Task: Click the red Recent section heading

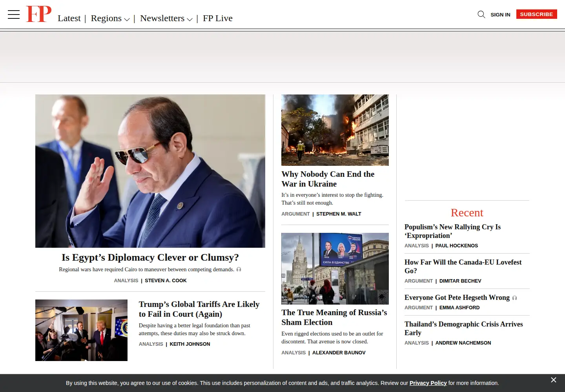Action: click(467, 212)
